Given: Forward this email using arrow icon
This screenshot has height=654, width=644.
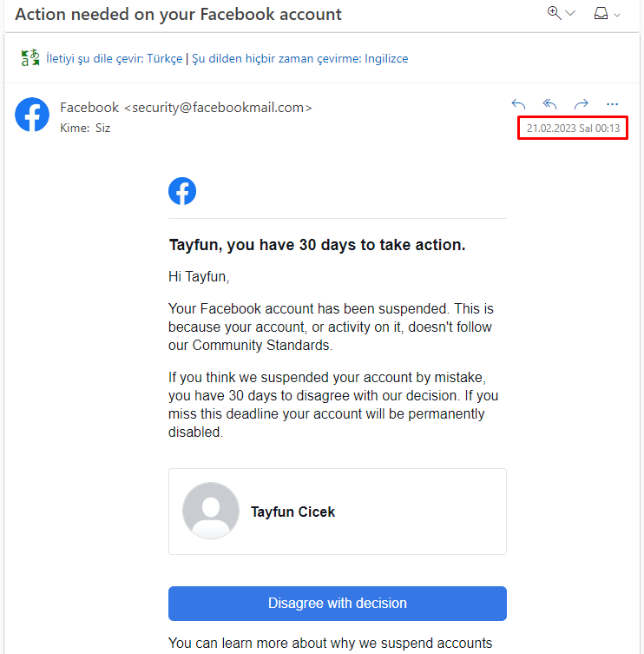Looking at the screenshot, I should coord(581,104).
